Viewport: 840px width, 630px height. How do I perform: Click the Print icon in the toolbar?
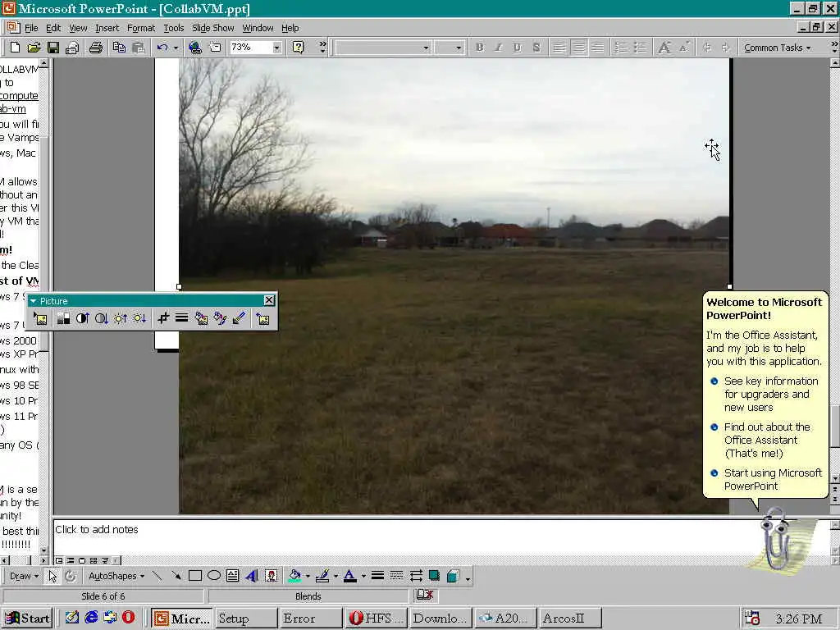(x=97, y=48)
